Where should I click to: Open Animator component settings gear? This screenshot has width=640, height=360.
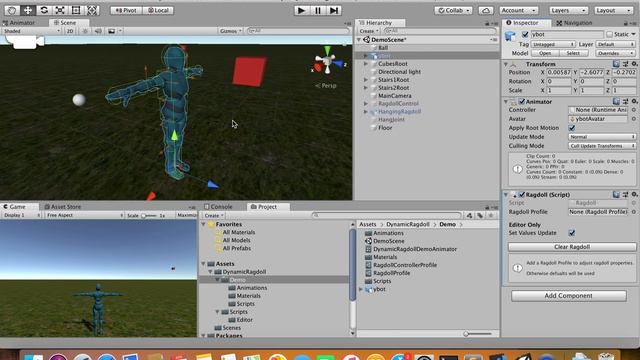tap(634, 101)
